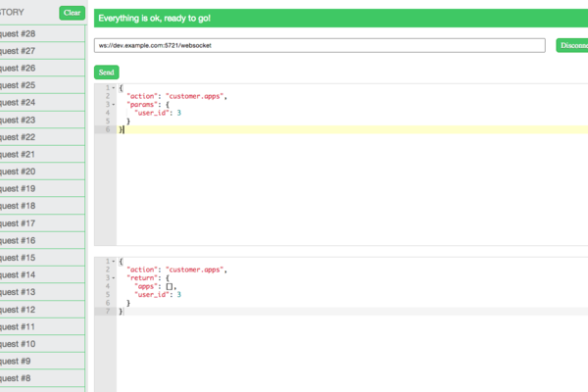The height and width of the screenshot is (392, 588).
Task: Open history Request #25
Action: click(42, 85)
